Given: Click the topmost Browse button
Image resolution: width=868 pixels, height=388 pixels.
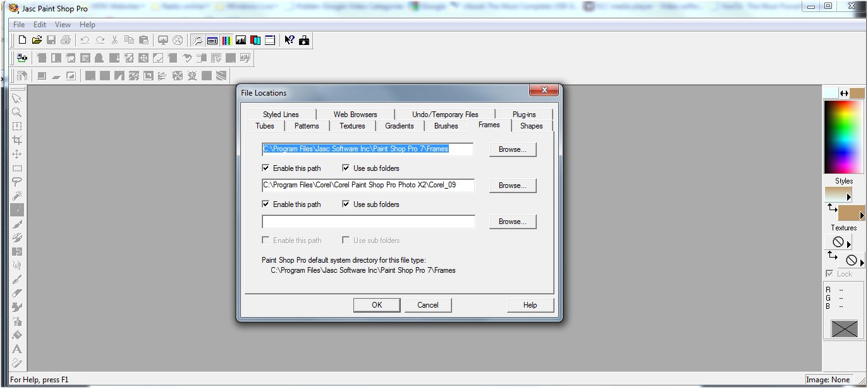Looking at the screenshot, I should pyautogui.click(x=512, y=149).
